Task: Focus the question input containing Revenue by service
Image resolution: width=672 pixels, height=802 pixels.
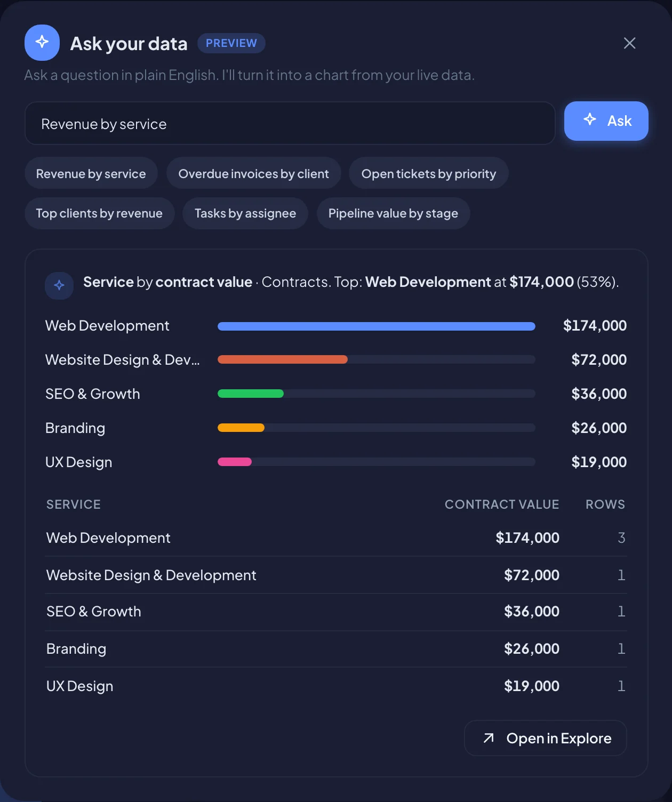Action: coord(290,124)
